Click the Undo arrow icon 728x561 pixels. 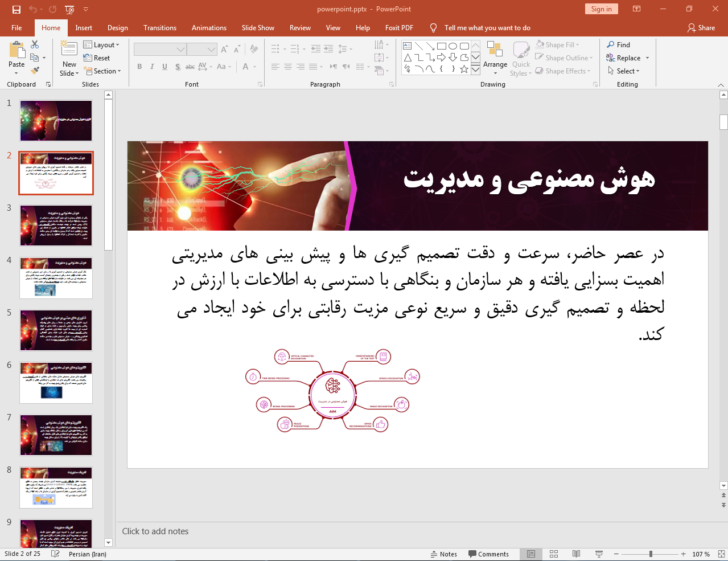[33, 9]
